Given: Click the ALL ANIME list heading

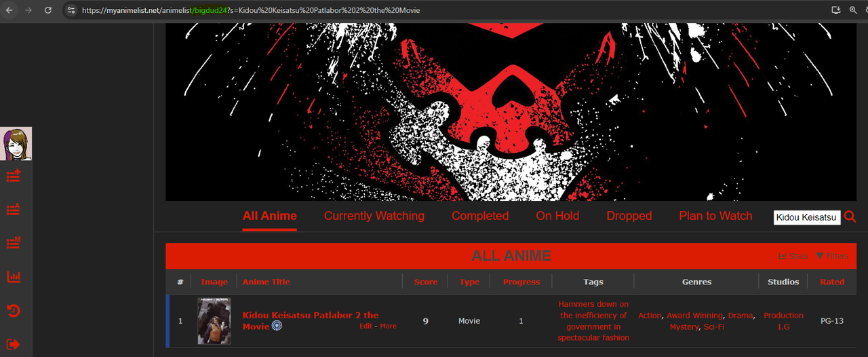Looking at the screenshot, I should pyautogui.click(x=511, y=256).
